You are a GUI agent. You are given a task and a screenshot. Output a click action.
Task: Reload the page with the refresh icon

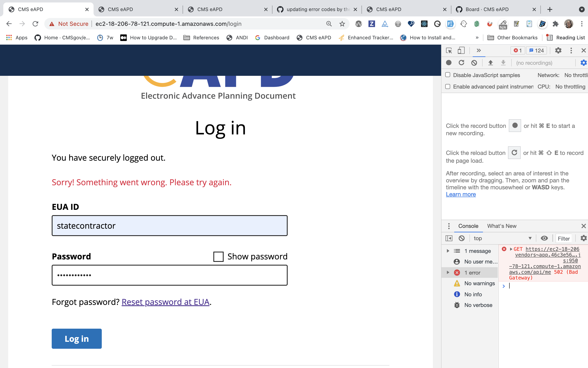coord(35,24)
